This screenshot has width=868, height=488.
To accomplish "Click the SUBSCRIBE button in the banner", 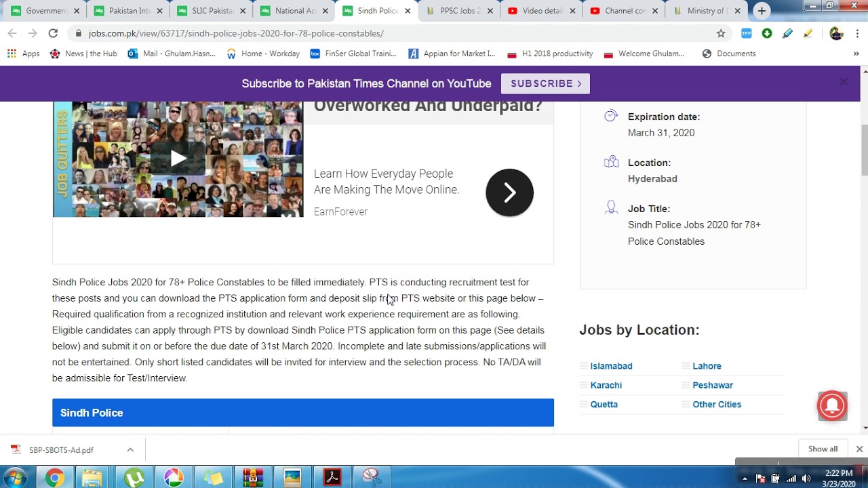I will coord(545,83).
